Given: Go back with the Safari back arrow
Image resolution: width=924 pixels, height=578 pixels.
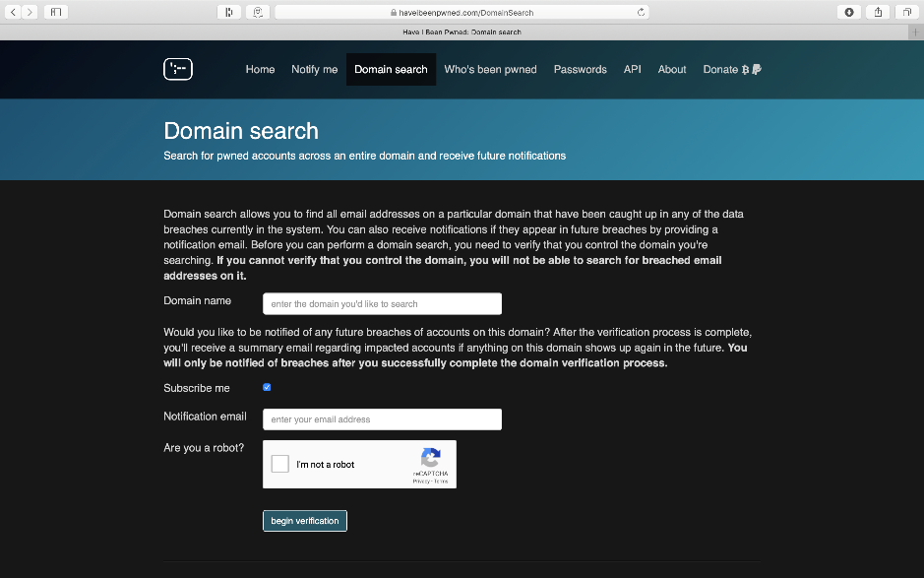Looking at the screenshot, I should (13, 12).
